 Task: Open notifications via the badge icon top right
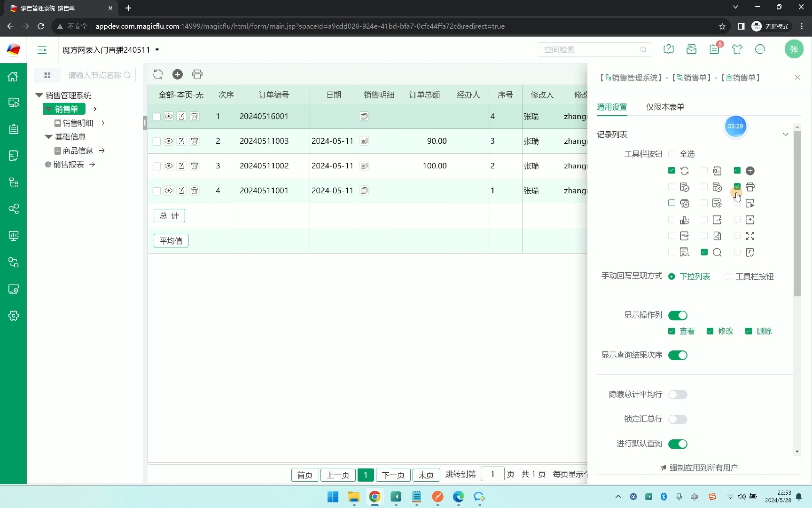[x=714, y=49]
